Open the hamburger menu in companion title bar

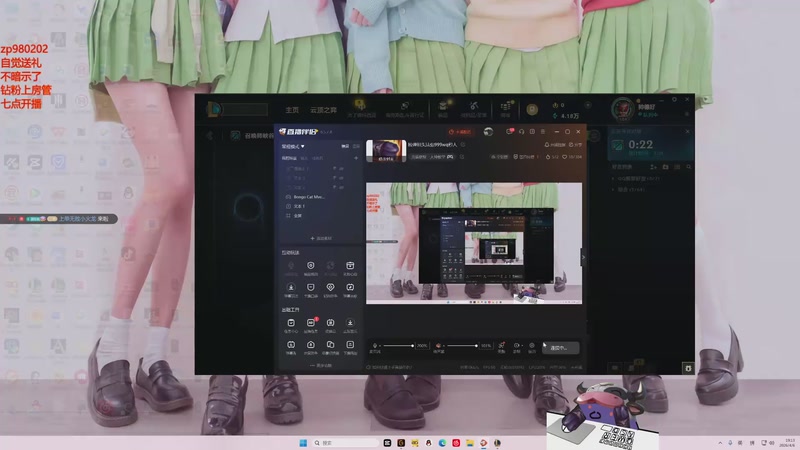pyautogui.click(x=543, y=132)
